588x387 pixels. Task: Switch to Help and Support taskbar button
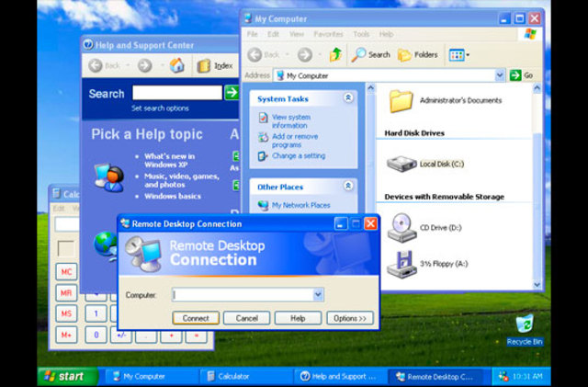(x=340, y=376)
